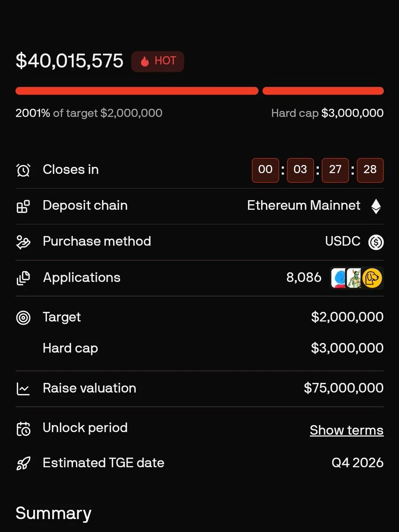Click the Raise valuation chart icon
This screenshot has width=399, height=532.
point(23,389)
